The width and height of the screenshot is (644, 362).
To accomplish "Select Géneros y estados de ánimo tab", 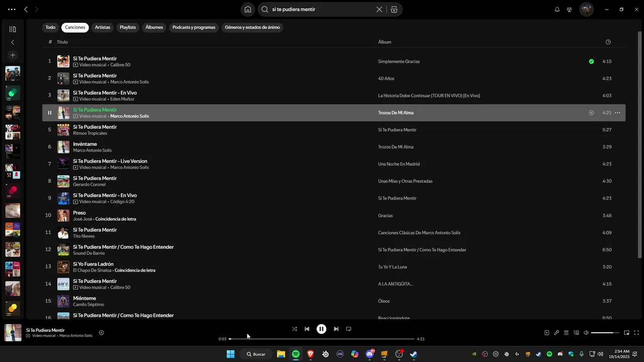I will [252, 27].
